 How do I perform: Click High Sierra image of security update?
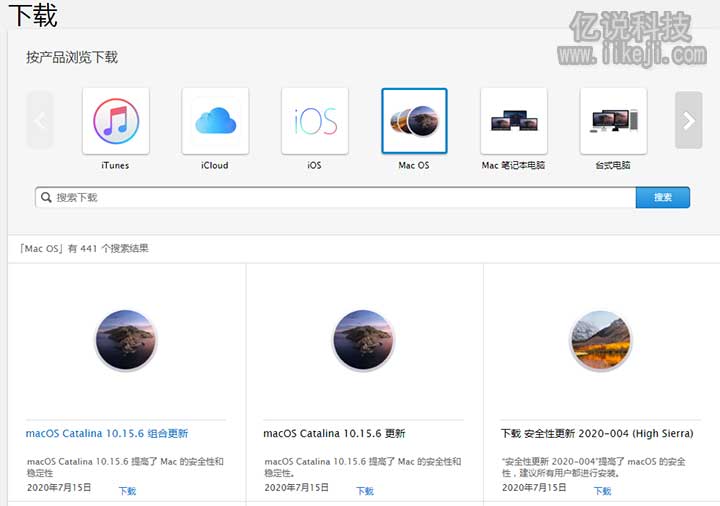click(601, 340)
